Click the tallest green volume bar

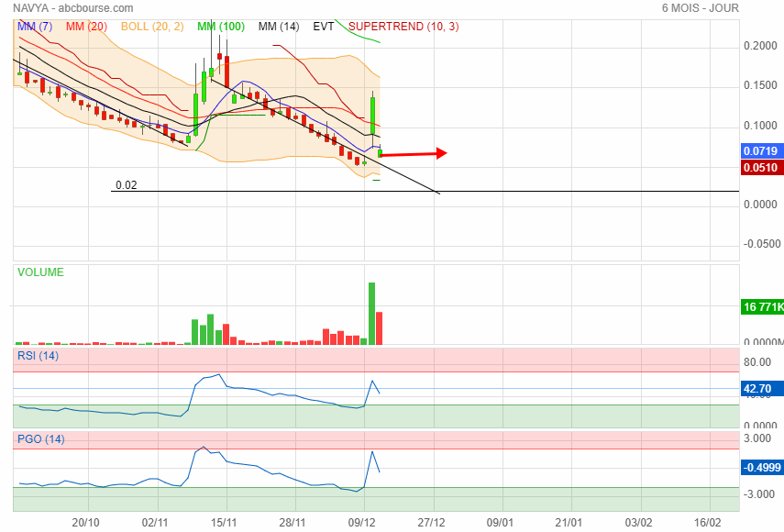[371, 314]
